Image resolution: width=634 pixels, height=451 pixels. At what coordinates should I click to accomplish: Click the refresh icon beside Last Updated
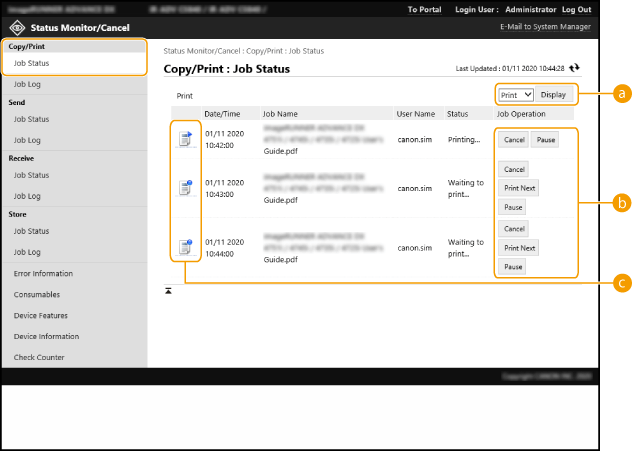click(x=575, y=68)
